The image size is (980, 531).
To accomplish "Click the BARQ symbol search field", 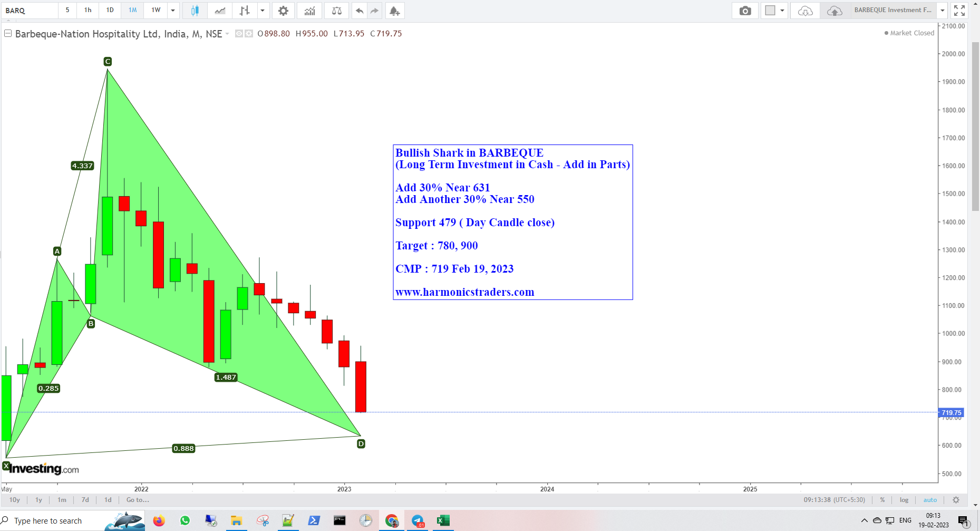I will [x=30, y=11].
